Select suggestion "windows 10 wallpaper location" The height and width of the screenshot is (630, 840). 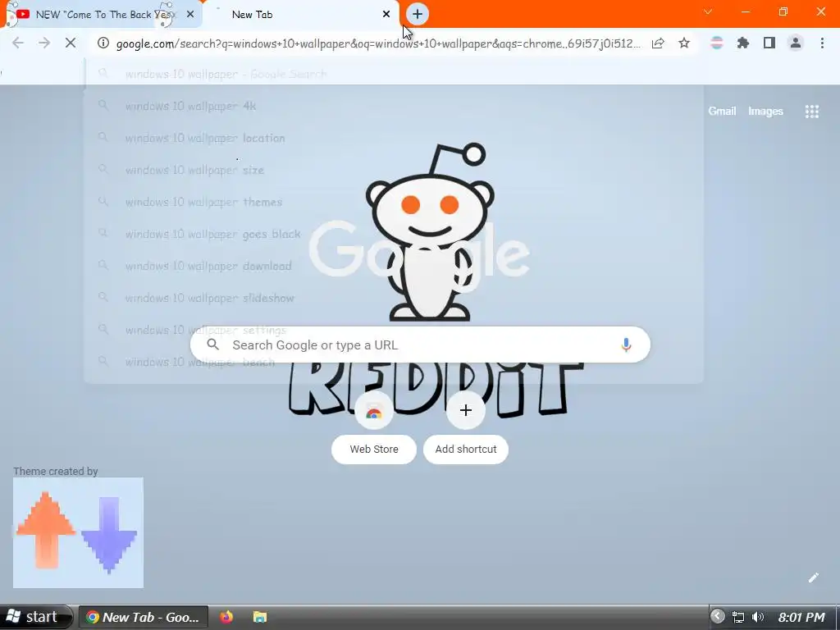[x=393, y=138]
